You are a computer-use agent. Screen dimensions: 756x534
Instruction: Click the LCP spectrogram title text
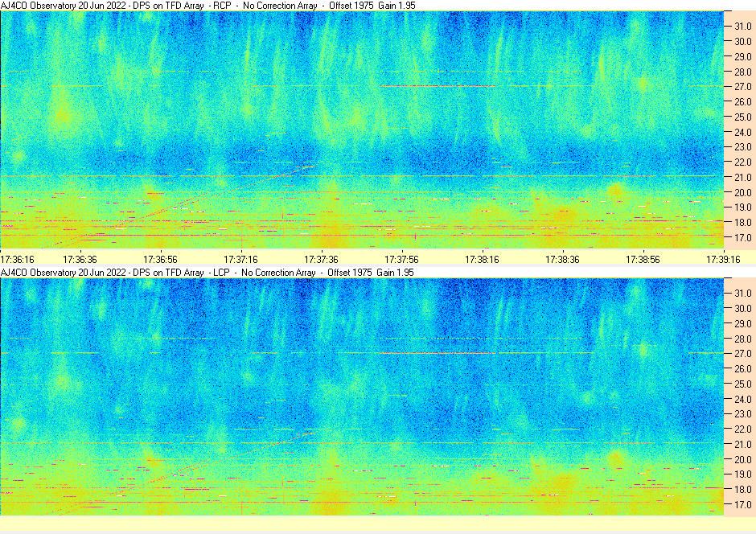pos(207,273)
